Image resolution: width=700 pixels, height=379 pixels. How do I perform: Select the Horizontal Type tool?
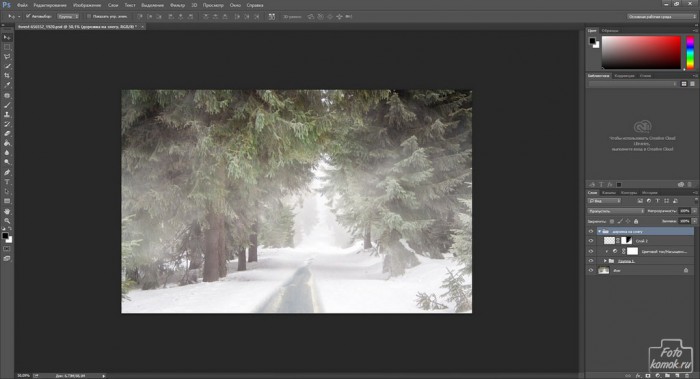[7, 182]
